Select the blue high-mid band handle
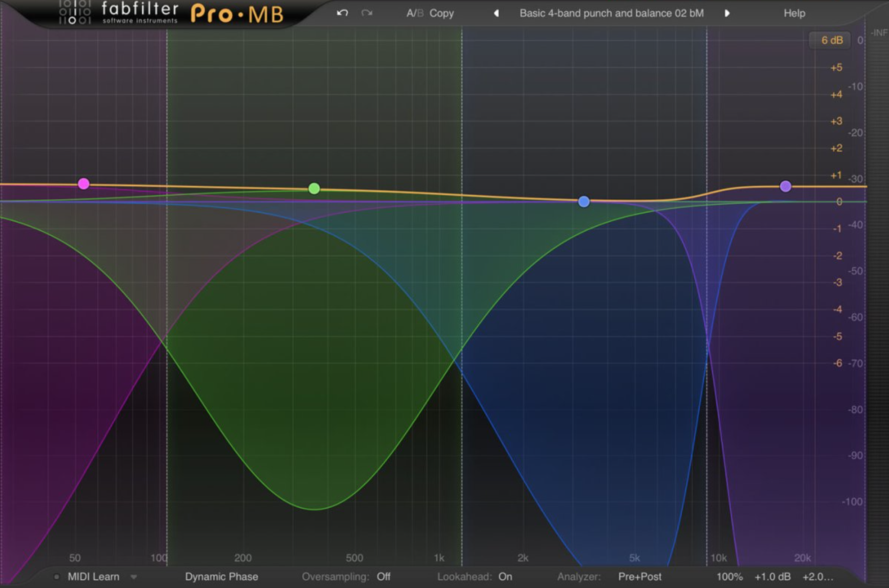The image size is (889, 588). click(584, 201)
